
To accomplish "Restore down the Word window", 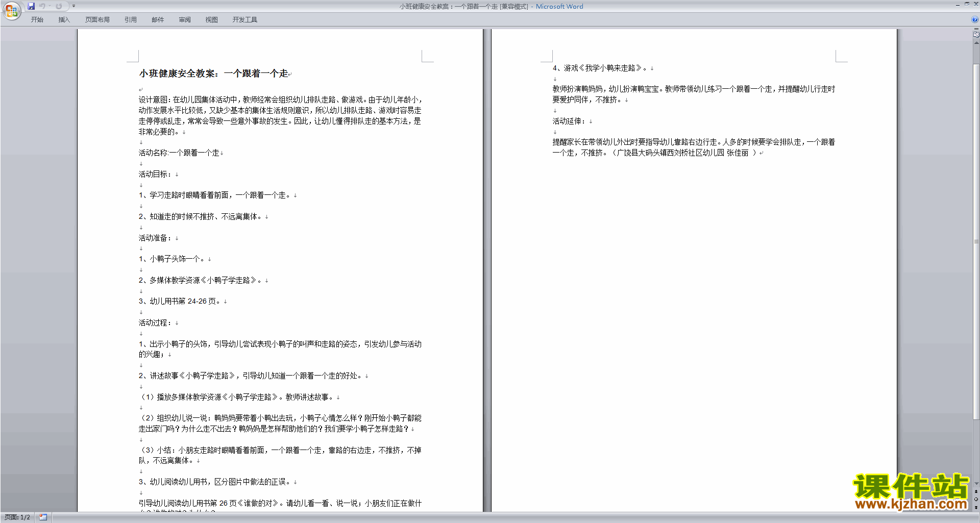I will point(967,4).
